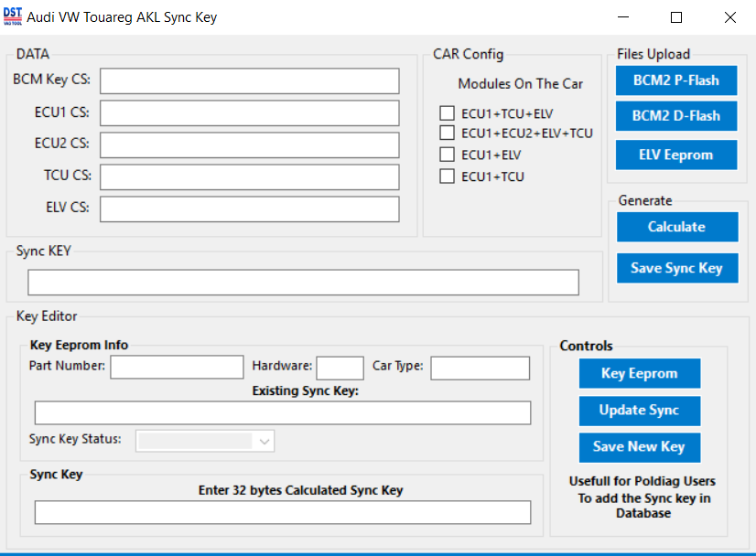Click the Update Sync button
This screenshot has height=556, width=756.
click(640, 411)
